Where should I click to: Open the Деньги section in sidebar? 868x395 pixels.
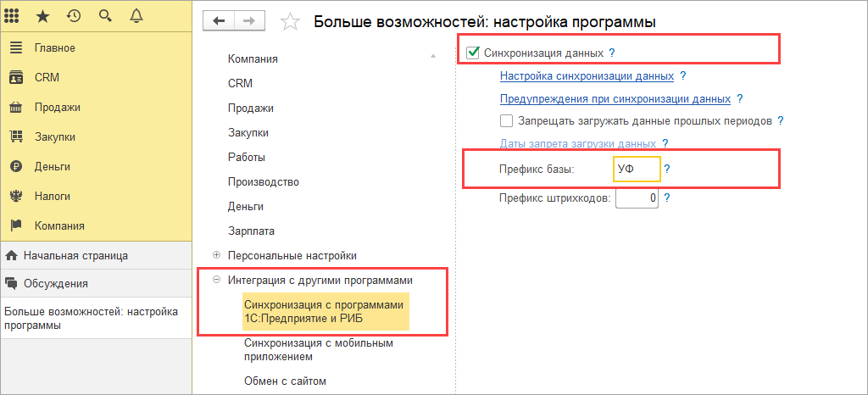pos(53,166)
